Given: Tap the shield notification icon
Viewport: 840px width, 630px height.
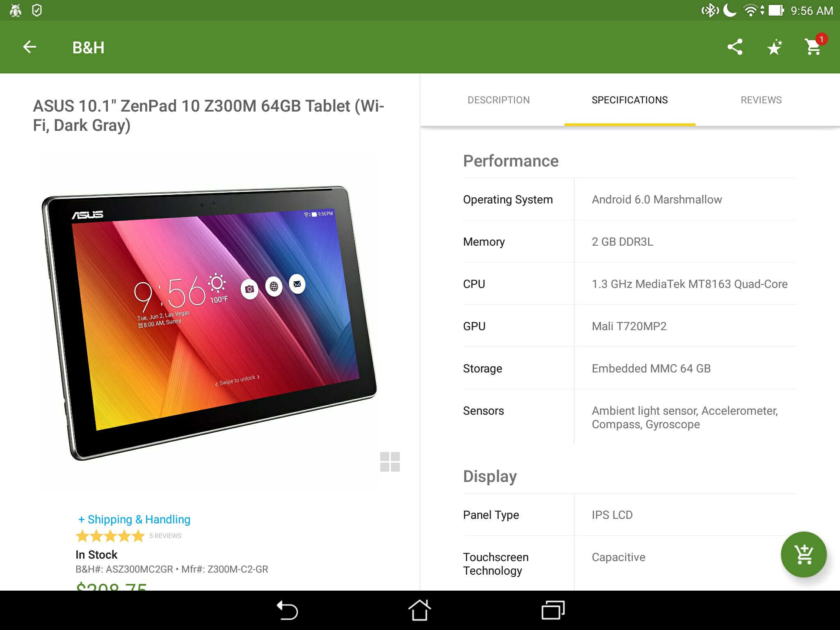Looking at the screenshot, I should click(37, 10).
